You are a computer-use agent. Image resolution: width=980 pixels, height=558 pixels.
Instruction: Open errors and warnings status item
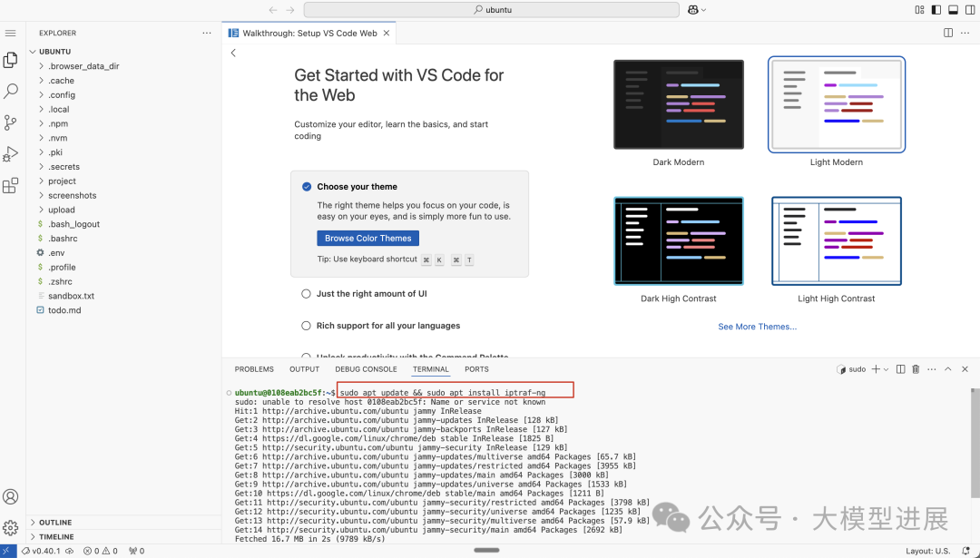coord(102,551)
